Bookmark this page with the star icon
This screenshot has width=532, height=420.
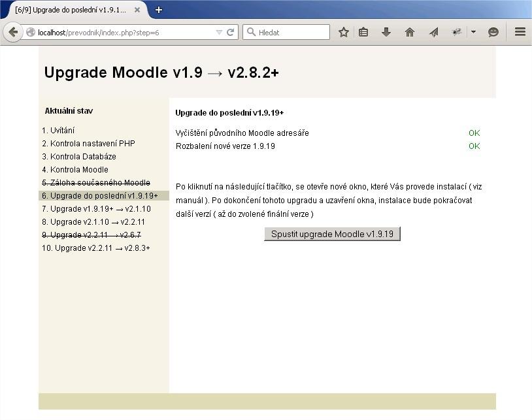coord(344,32)
